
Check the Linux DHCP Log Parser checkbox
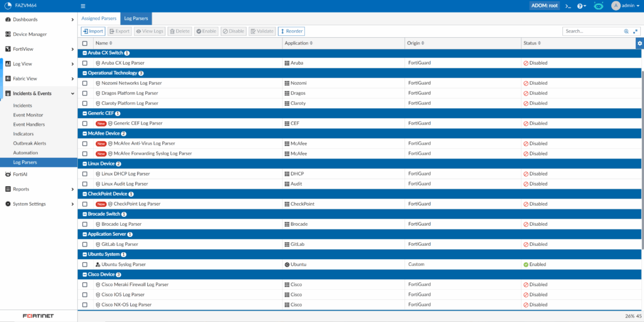[x=85, y=174]
